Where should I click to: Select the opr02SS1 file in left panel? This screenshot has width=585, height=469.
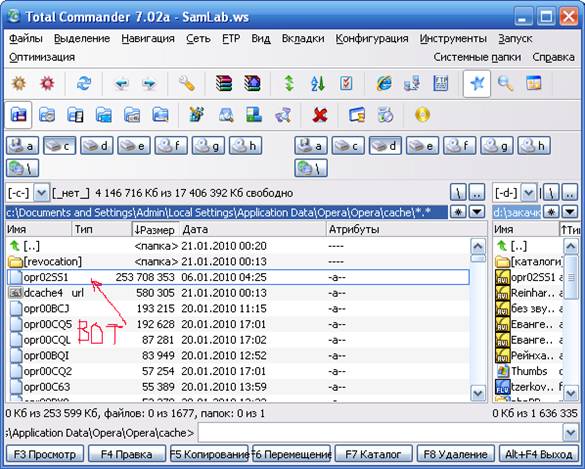click(238, 277)
